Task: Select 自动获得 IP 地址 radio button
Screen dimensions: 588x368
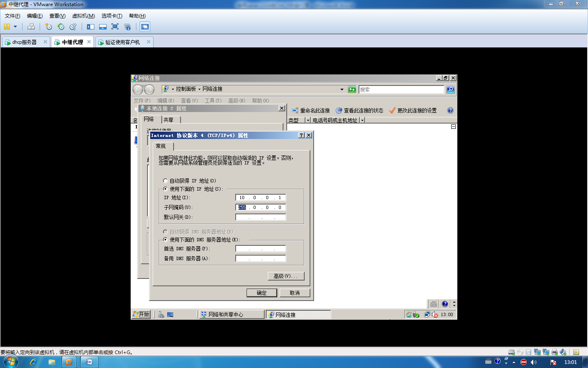Action: pyautogui.click(x=165, y=181)
